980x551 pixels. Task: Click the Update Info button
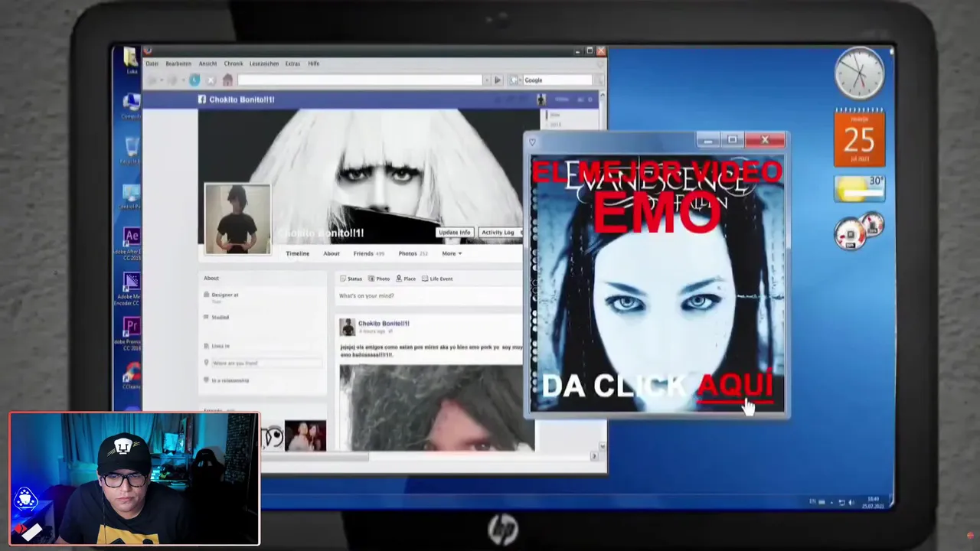tap(454, 232)
